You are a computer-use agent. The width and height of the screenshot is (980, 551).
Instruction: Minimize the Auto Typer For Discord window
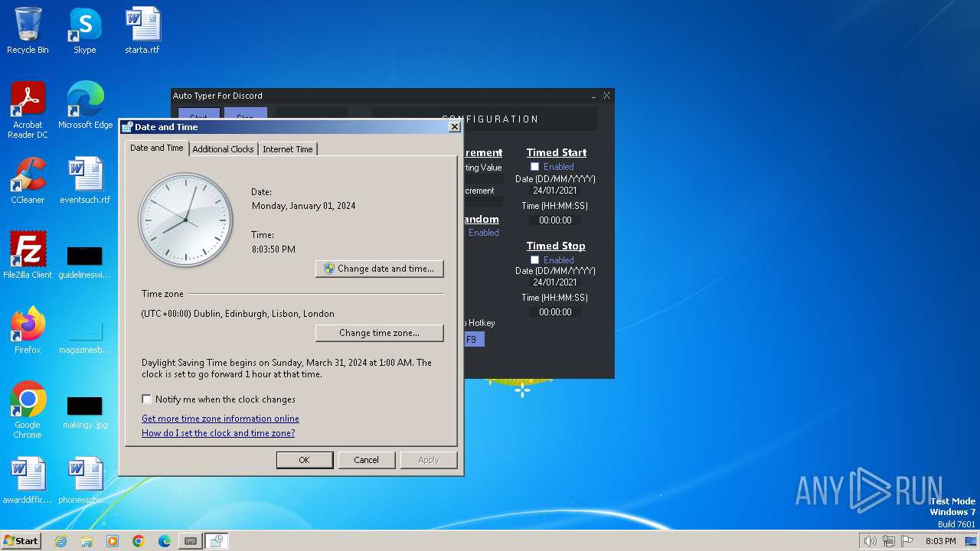pyautogui.click(x=593, y=96)
